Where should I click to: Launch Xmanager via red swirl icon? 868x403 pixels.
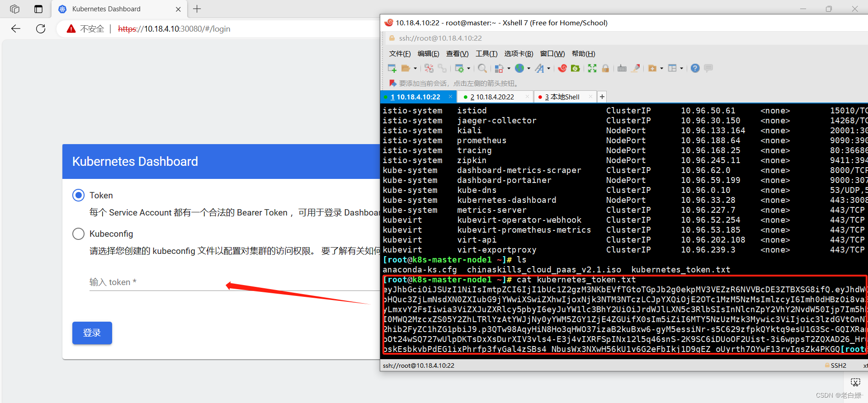(562, 68)
